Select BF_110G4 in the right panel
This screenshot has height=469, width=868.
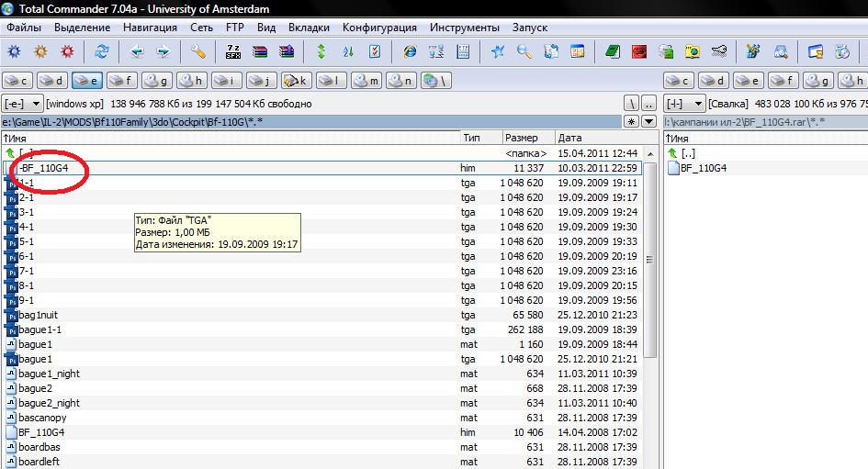(x=704, y=168)
